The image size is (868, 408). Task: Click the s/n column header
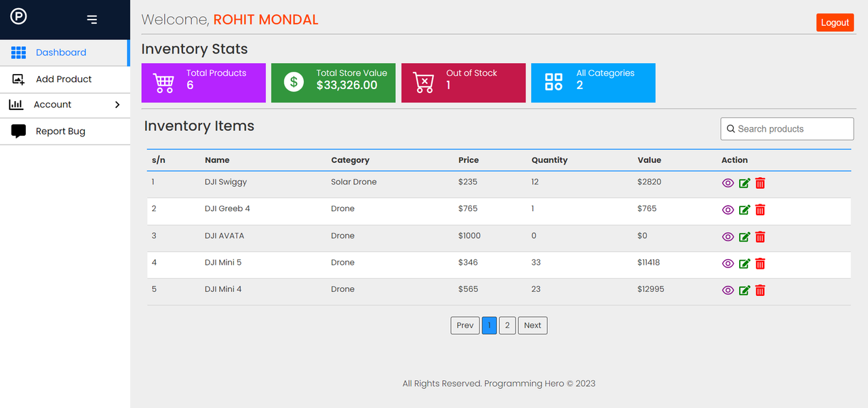pyautogui.click(x=159, y=160)
